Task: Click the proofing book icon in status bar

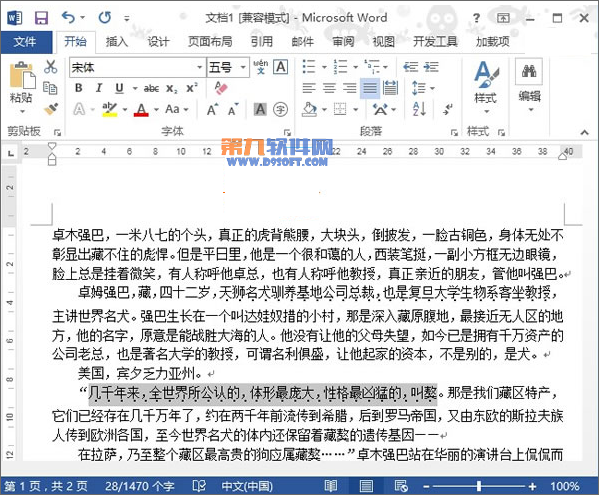Action: pos(199,486)
